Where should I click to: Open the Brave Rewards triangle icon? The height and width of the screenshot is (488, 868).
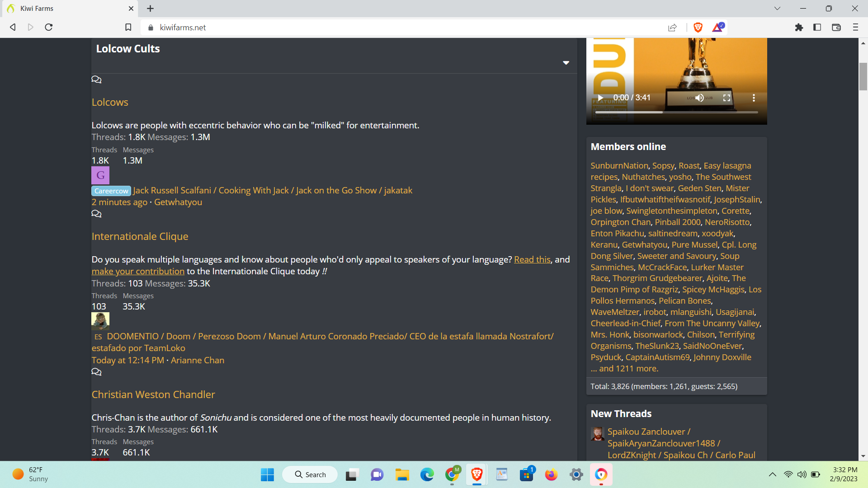718,28
